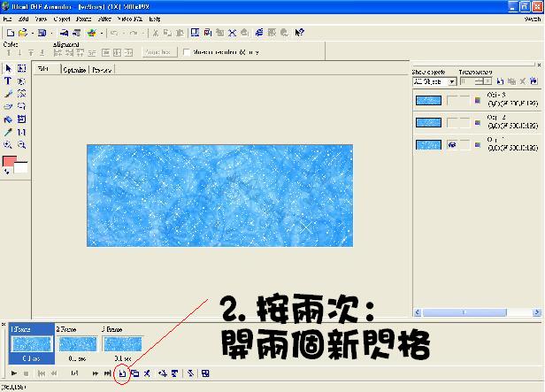Switch to the Preview tab
The image size is (545, 392).
point(102,69)
